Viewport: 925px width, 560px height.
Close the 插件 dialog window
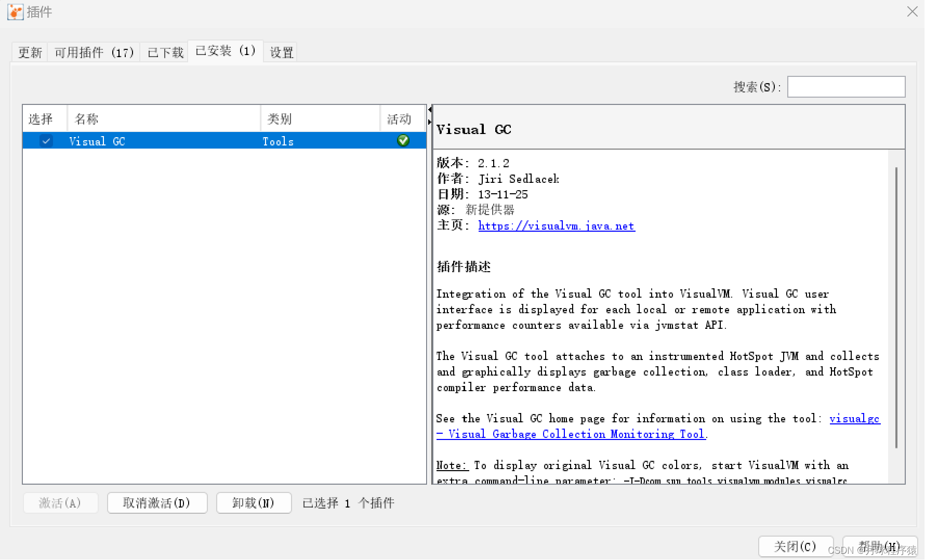coord(912,11)
